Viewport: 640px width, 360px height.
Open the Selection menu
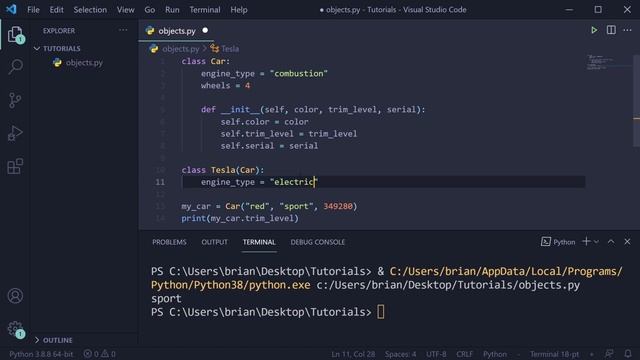pyautogui.click(x=90, y=9)
